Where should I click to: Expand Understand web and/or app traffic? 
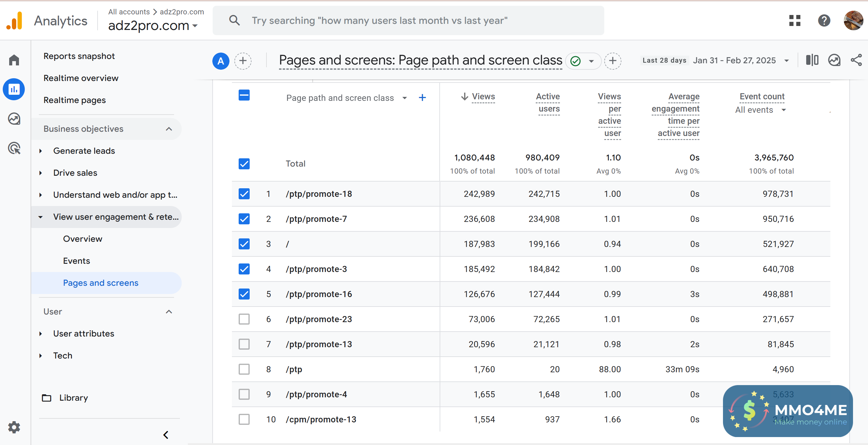[40, 195]
